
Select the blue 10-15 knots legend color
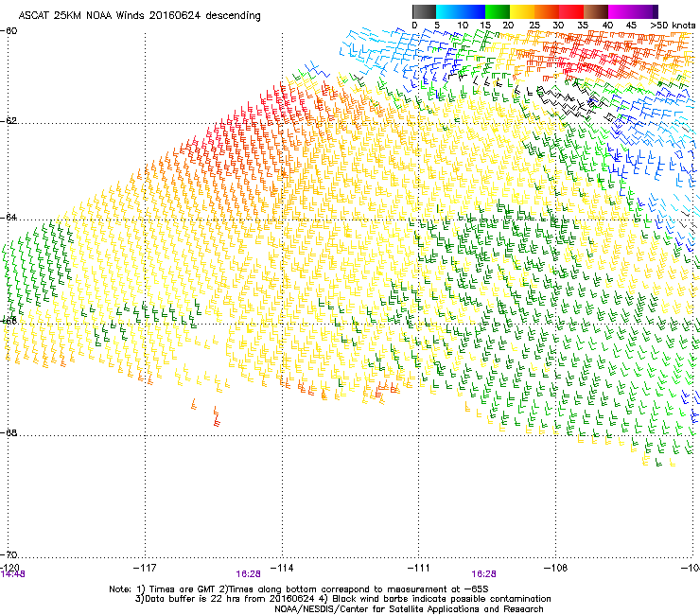pyautogui.click(x=473, y=11)
